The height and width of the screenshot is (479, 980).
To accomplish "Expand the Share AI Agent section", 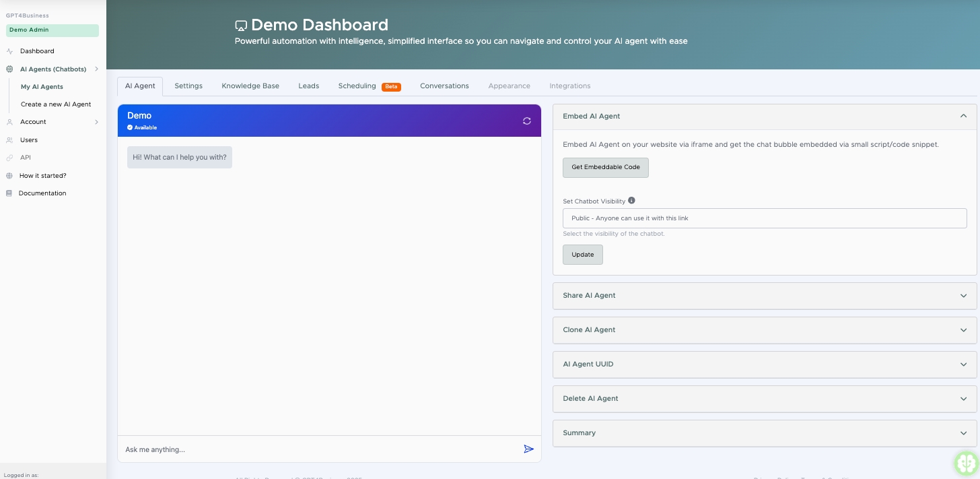I will (x=764, y=296).
